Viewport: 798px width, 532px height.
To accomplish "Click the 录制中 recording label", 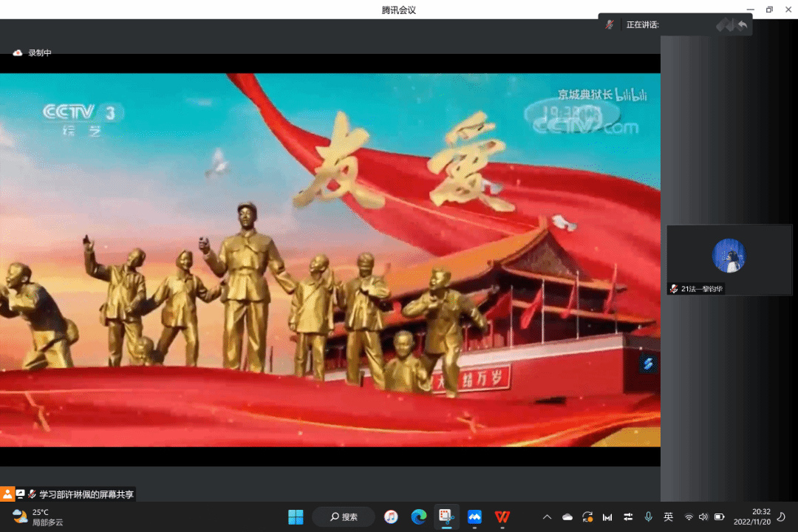I will [40, 53].
